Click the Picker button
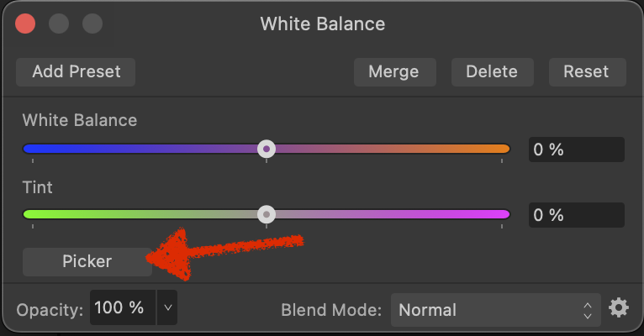 coord(87,262)
